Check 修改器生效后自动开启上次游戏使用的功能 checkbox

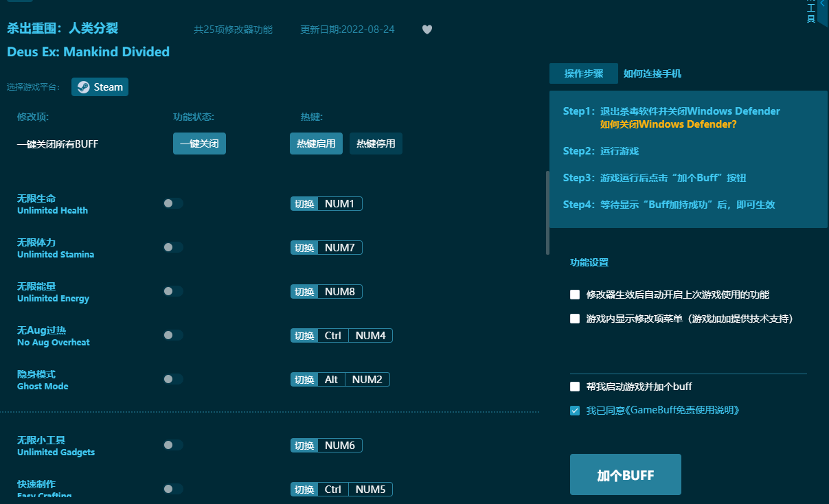(575, 295)
